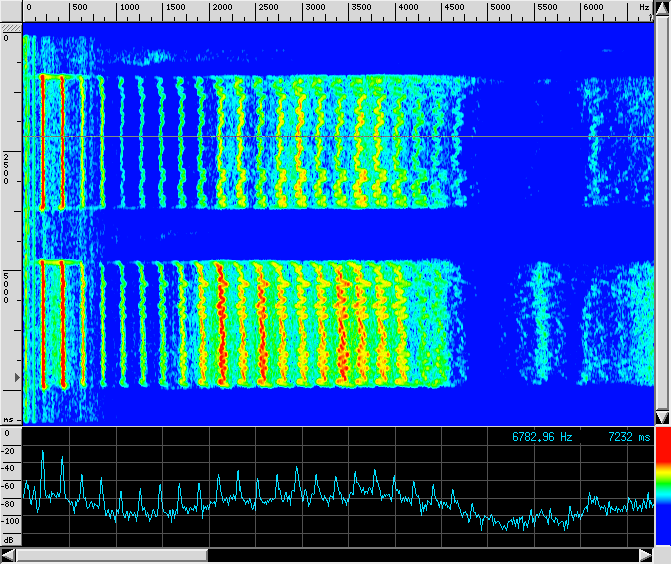Image resolution: width=671 pixels, height=564 pixels.
Task: Click the 6782.96 Hz frequency readout
Action: [x=542, y=437]
